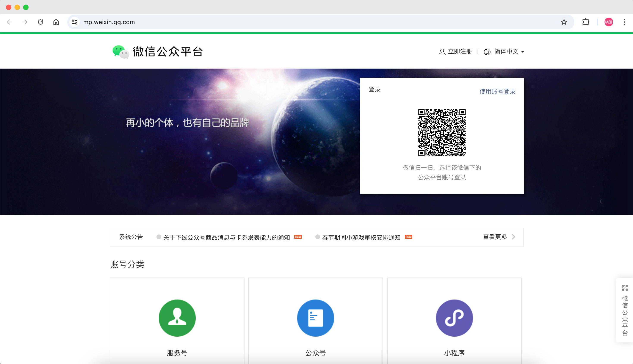633x364 pixels.
Task: Go to the browser home page
Action: coord(56,22)
